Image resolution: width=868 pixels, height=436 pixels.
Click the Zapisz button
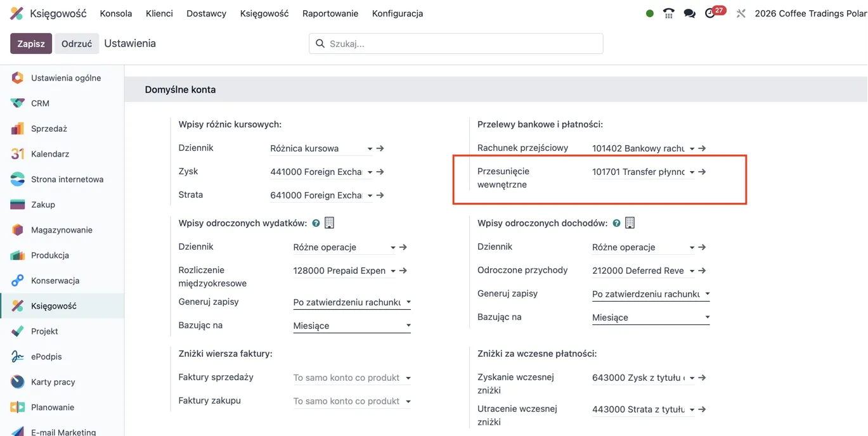31,44
